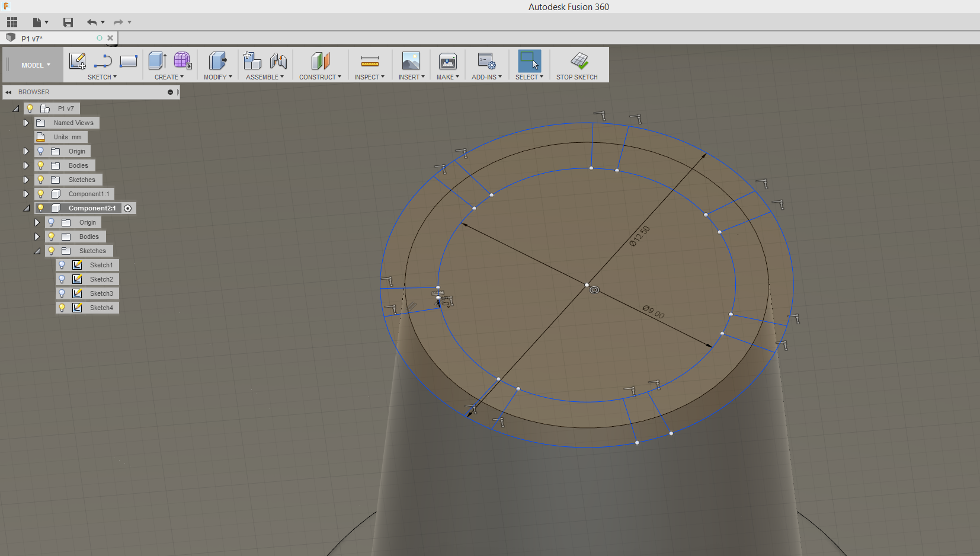Collapse the P1 v7 root node
Viewport: 980px width, 556px height.
click(15, 108)
